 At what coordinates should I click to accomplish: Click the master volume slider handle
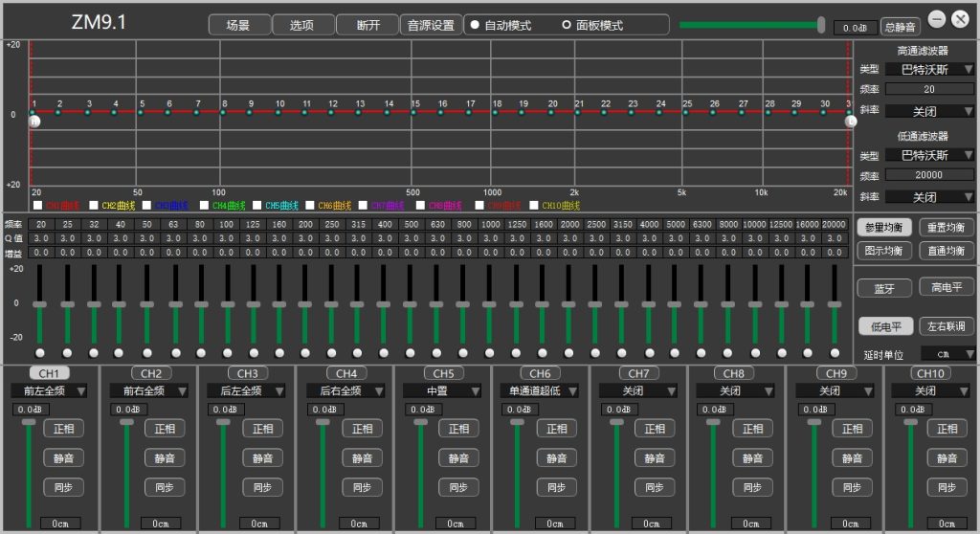(x=820, y=24)
